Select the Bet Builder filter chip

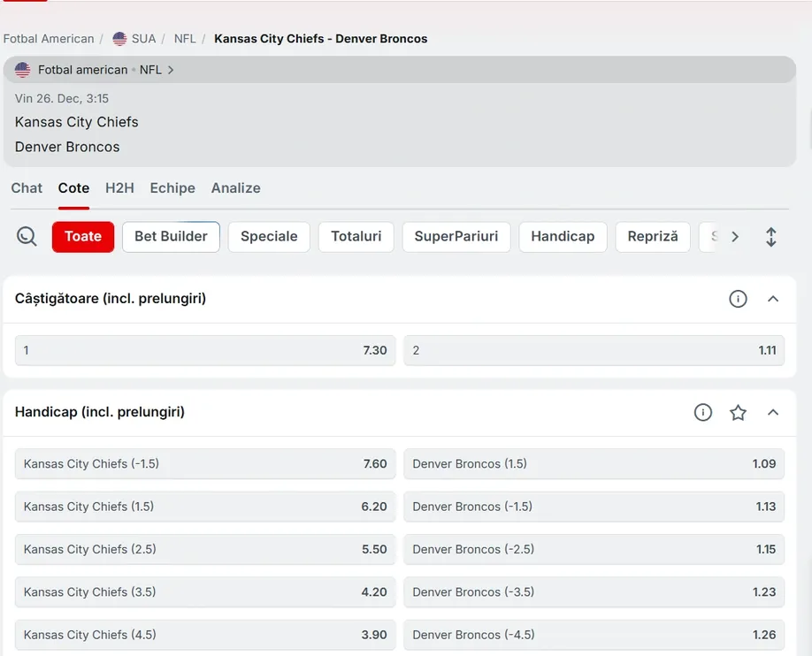170,236
